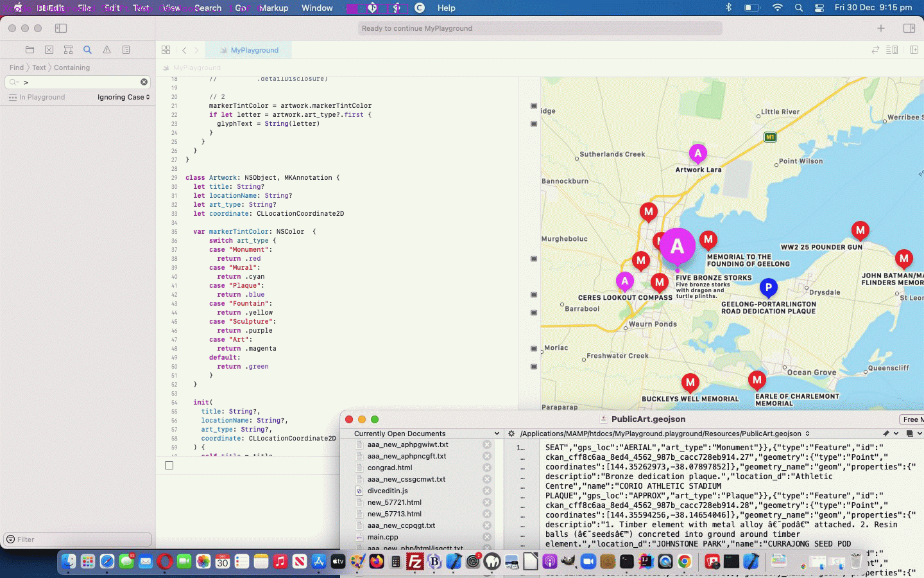Viewport: 924px width, 578px height.
Task: Open the Project navigator folder icon
Action: tap(30, 49)
